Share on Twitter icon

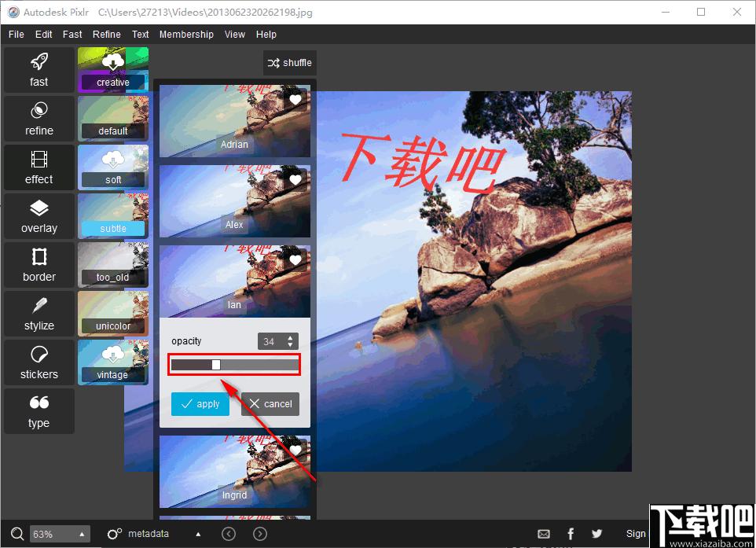pos(597,534)
